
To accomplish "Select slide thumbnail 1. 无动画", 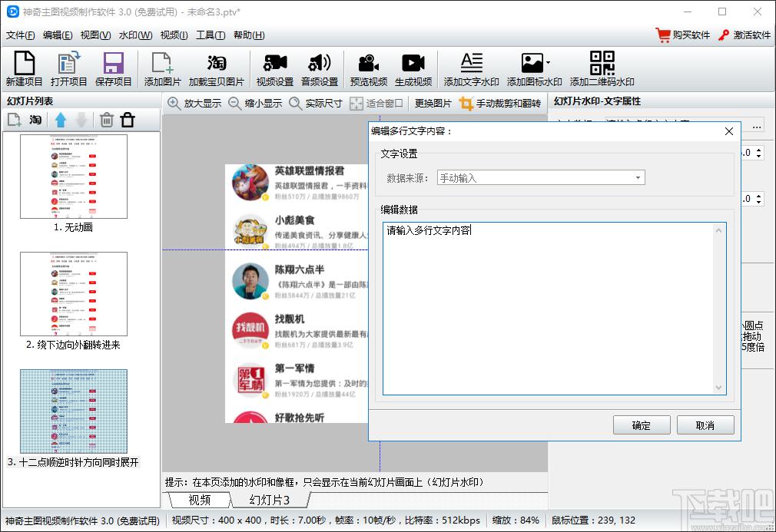I will click(x=74, y=177).
